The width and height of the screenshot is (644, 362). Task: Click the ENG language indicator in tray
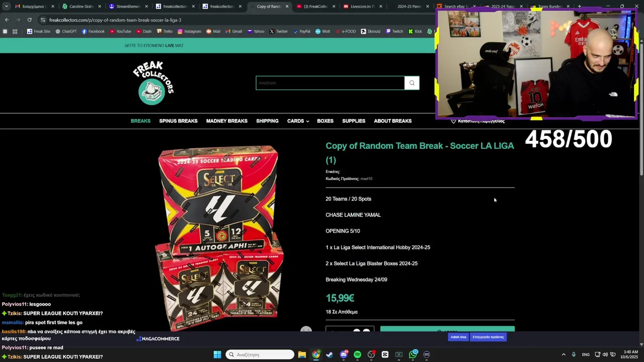pos(586,354)
